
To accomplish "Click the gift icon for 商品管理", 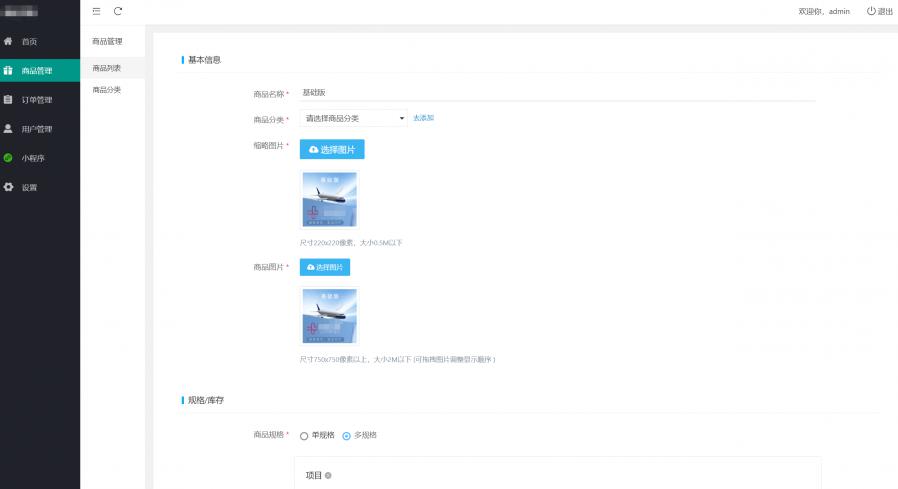I will (x=9, y=70).
